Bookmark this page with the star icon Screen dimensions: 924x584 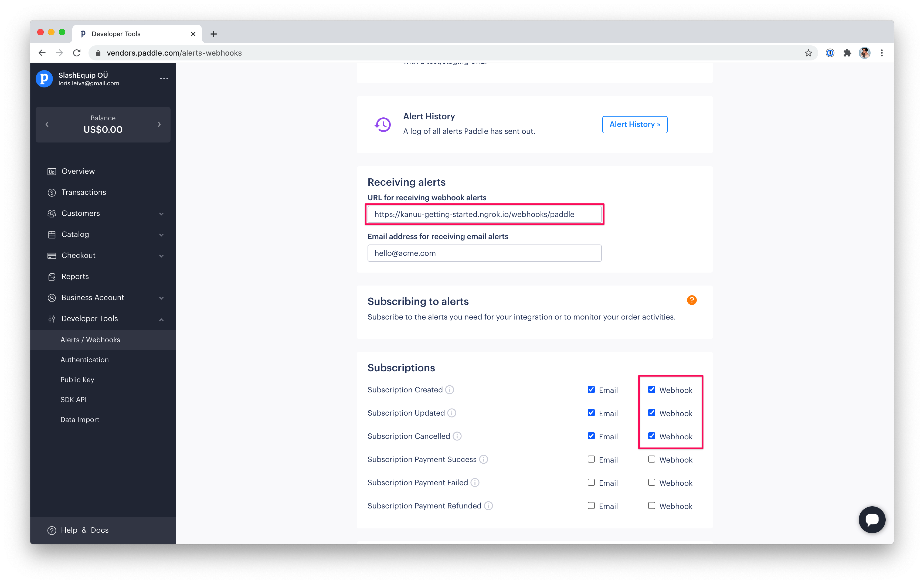point(808,53)
